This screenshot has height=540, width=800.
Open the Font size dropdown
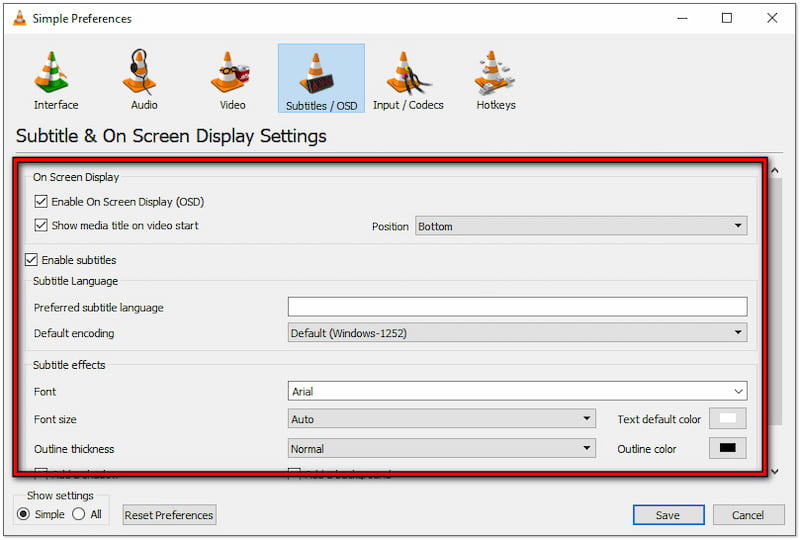[x=441, y=420]
